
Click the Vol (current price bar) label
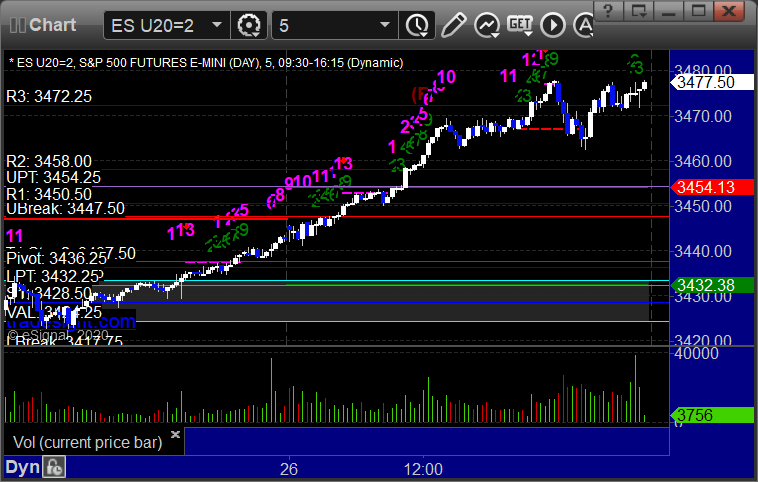coord(87,442)
